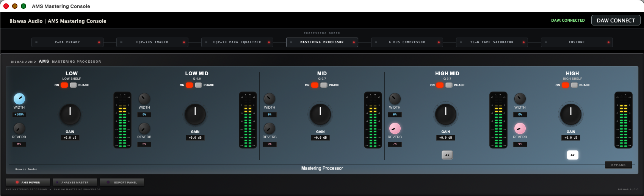Select the EQP-7HS Imager module tab

click(152, 42)
